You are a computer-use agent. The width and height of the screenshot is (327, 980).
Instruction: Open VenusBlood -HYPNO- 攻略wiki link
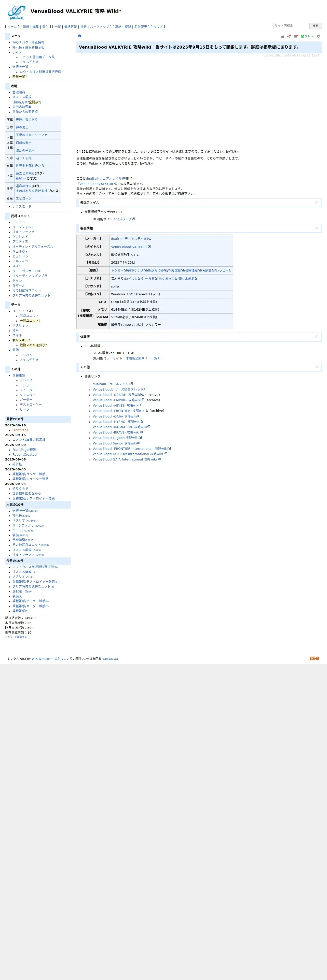click(x=118, y=422)
